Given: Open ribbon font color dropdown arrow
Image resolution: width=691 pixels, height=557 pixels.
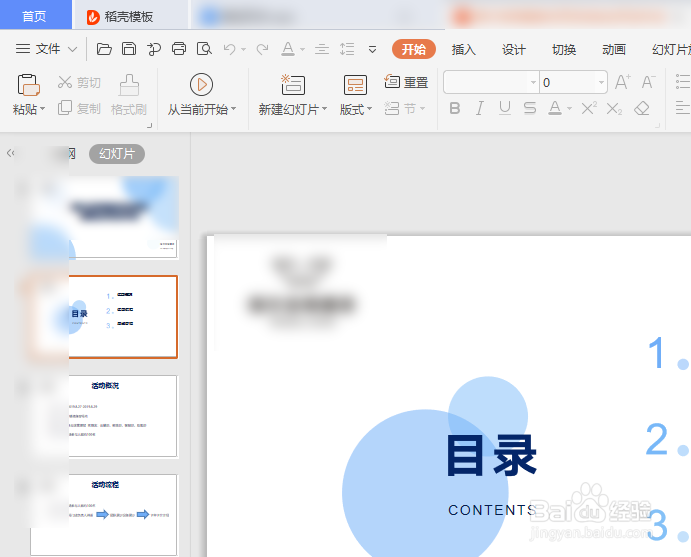Looking at the screenshot, I should coord(569,108).
